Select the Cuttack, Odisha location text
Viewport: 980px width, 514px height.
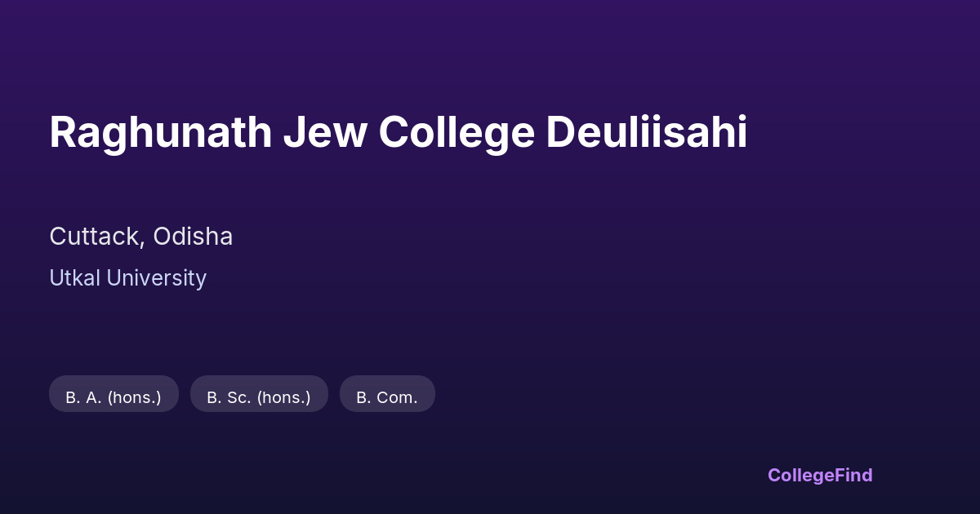tap(140, 237)
